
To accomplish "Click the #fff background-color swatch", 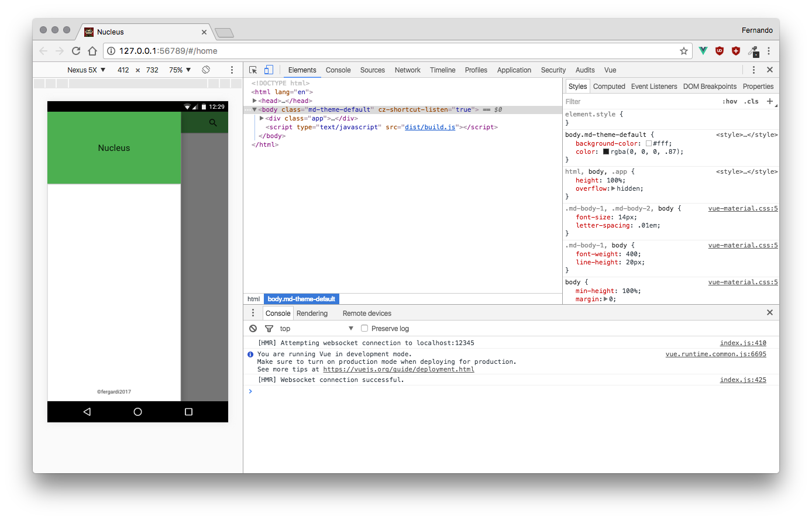I will (x=649, y=143).
